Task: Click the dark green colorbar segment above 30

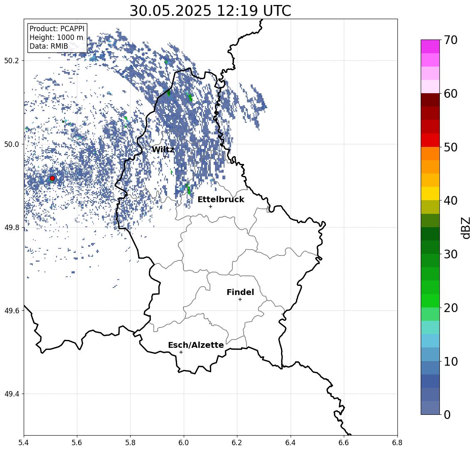Action: [430, 247]
